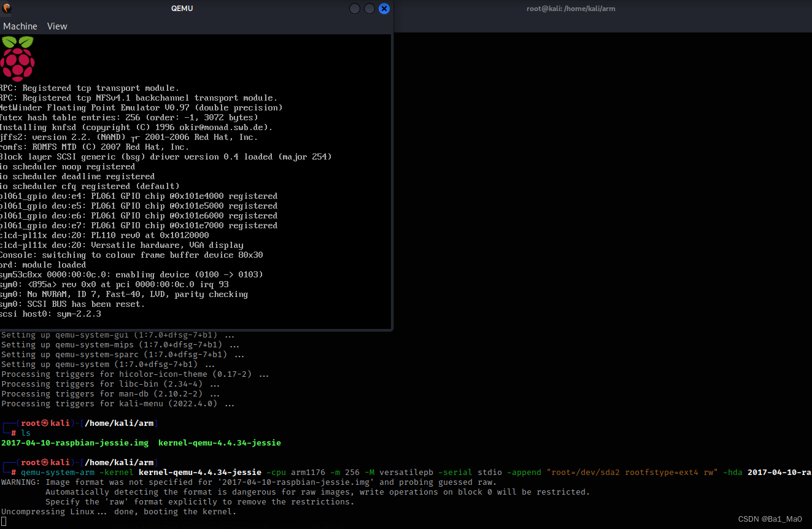Close the QEMU window
The height and width of the screenshot is (529, 812).
[384, 9]
